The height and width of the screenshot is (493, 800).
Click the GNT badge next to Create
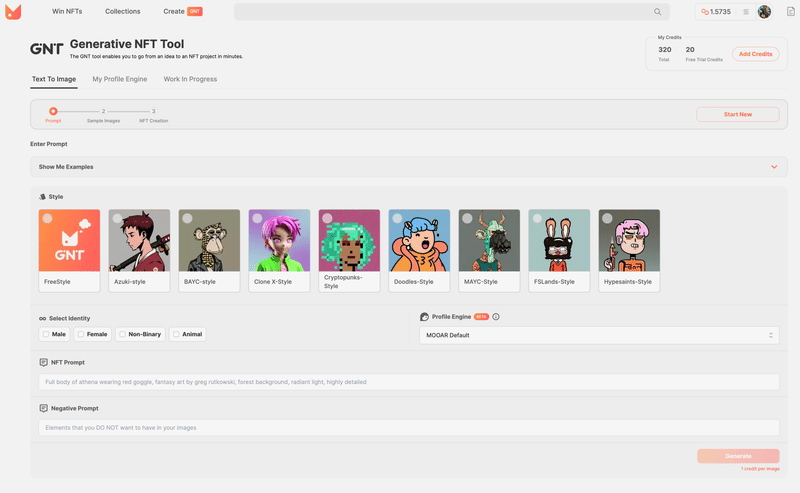tap(195, 11)
